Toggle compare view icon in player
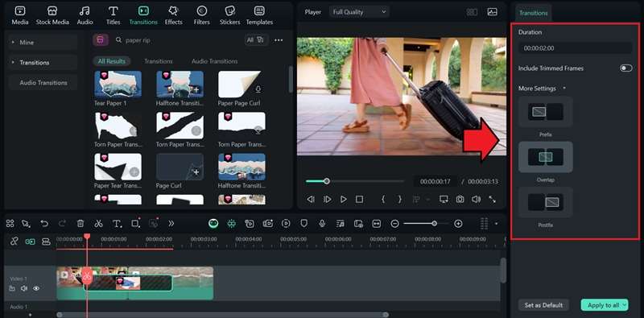Viewport: 644px width, 318px height. click(472, 12)
